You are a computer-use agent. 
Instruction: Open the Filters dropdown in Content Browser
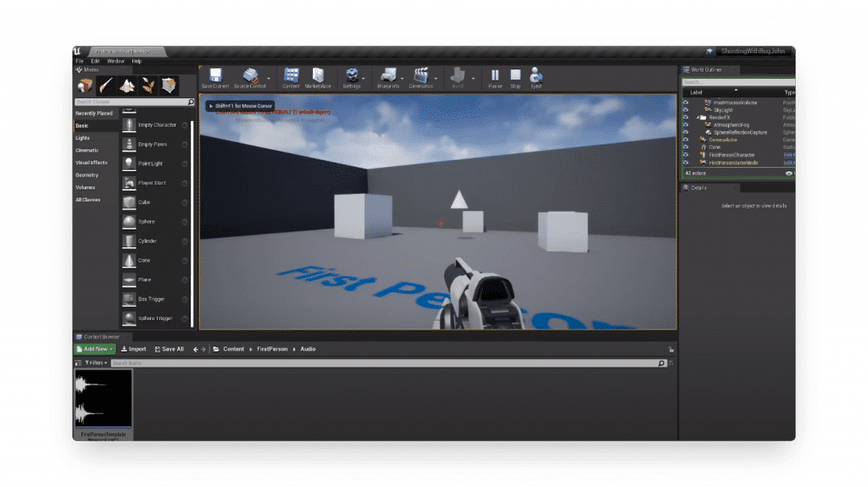pos(96,363)
